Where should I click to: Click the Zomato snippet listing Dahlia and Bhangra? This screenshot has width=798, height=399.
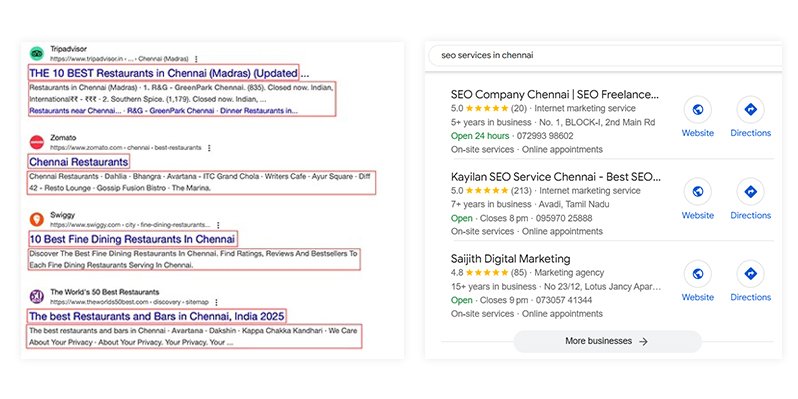[202, 182]
